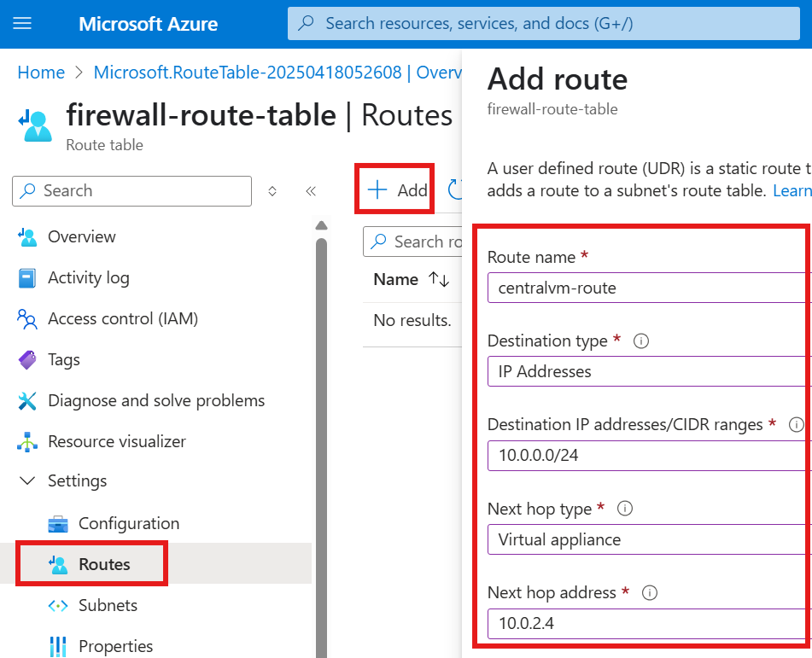812x658 pixels.
Task: Open Properties under Settings
Action: [x=116, y=646]
